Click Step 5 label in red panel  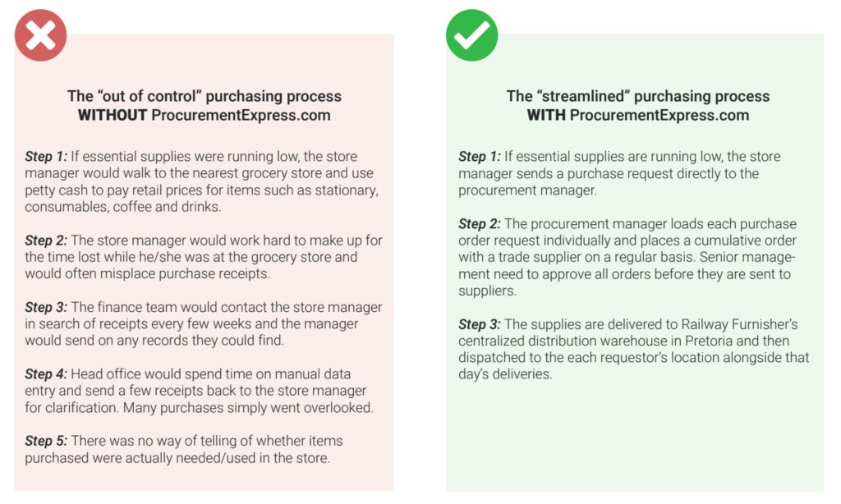click(x=46, y=441)
